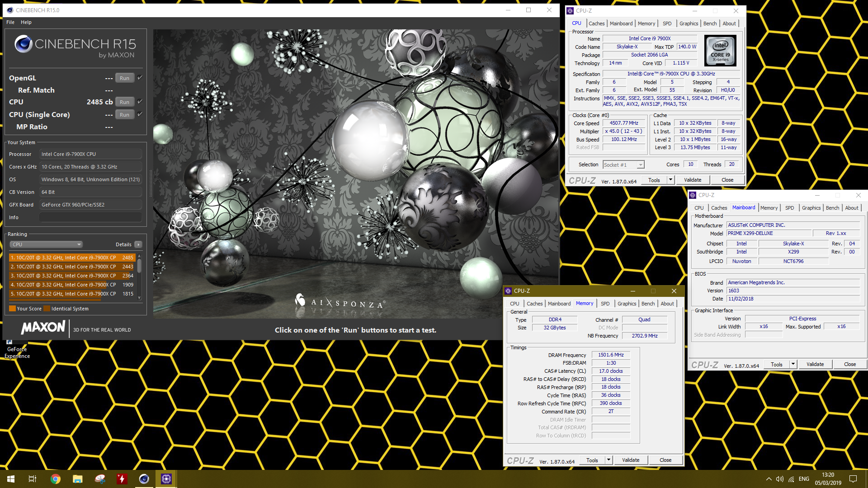Open Task View on the taskbar
868x488 pixels.
[x=33, y=479]
